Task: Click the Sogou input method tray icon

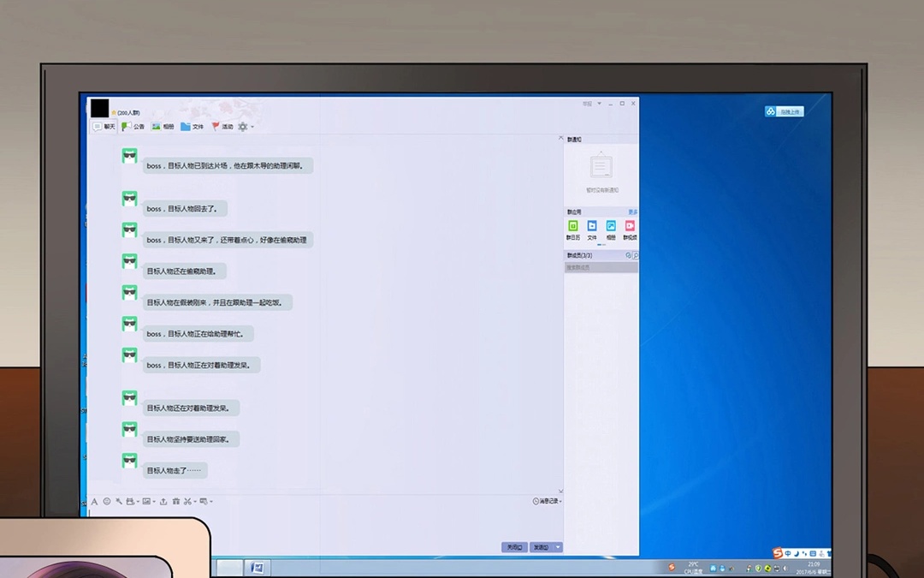Action: 778,553
